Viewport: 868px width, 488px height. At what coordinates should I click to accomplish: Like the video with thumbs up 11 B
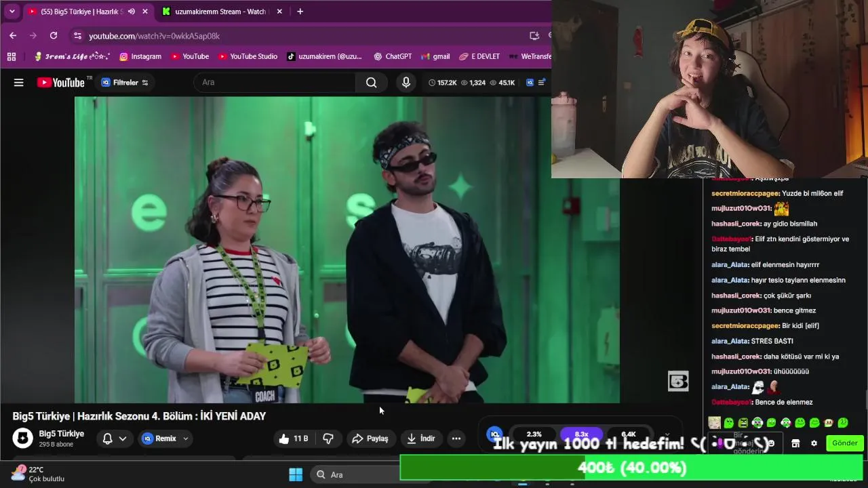[294, 439]
